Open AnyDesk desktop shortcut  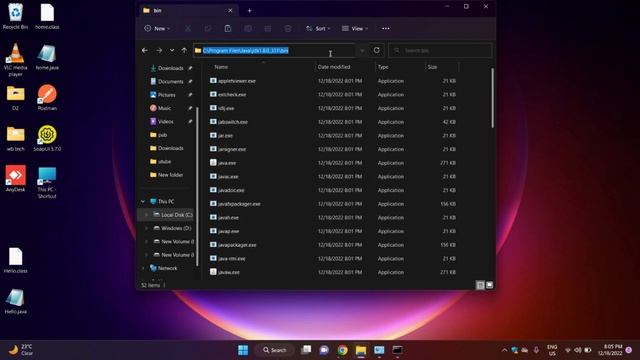tap(16, 178)
